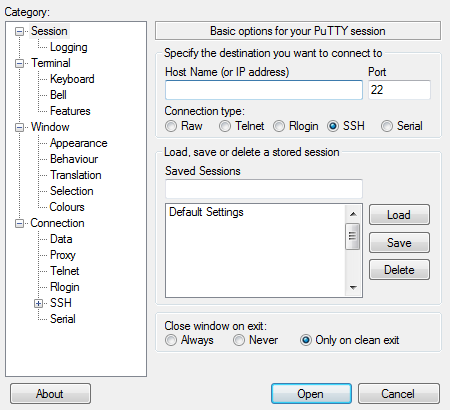
Task: Focus the Host Name input field
Action: (264, 90)
